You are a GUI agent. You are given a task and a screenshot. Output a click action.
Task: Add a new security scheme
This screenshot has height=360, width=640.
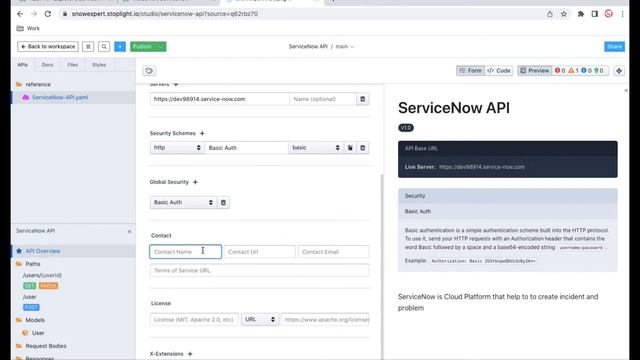click(x=202, y=133)
